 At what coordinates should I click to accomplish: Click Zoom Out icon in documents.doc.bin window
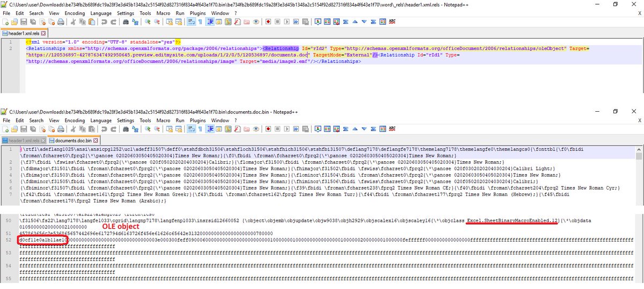pyautogui.click(x=157, y=128)
